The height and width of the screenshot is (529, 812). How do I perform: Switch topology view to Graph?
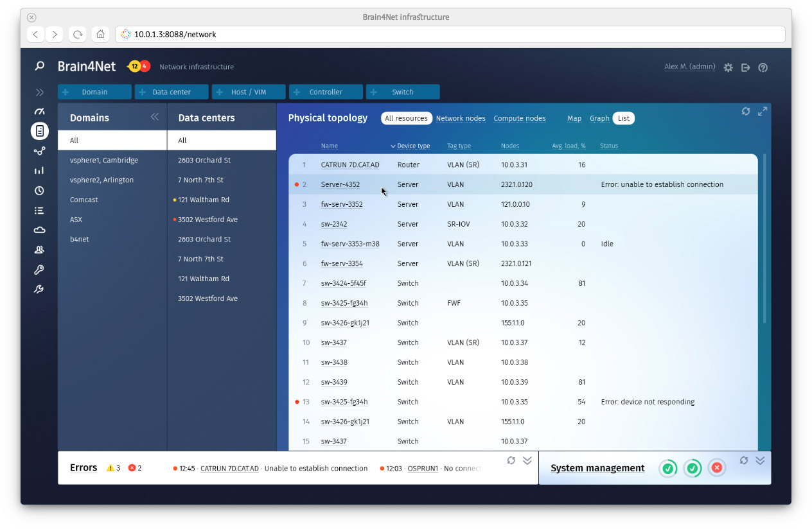point(599,118)
